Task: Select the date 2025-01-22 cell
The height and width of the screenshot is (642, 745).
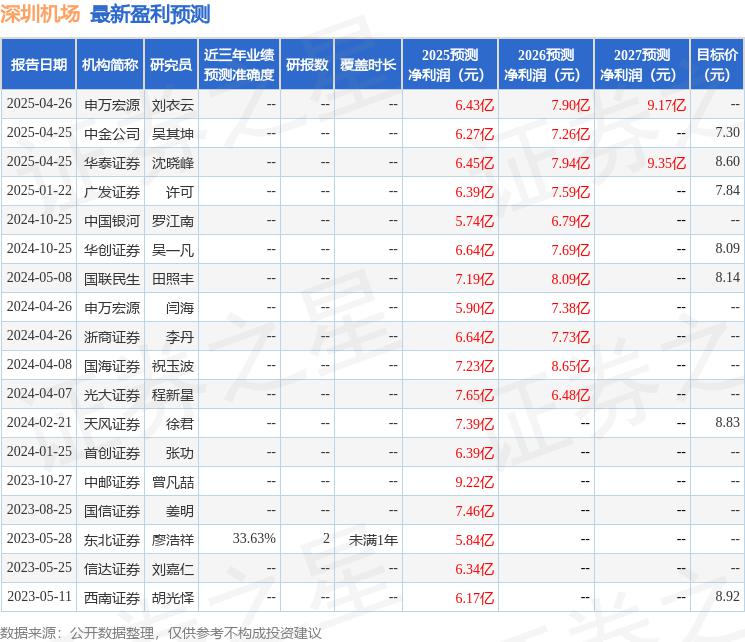Action: click(x=39, y=191)
